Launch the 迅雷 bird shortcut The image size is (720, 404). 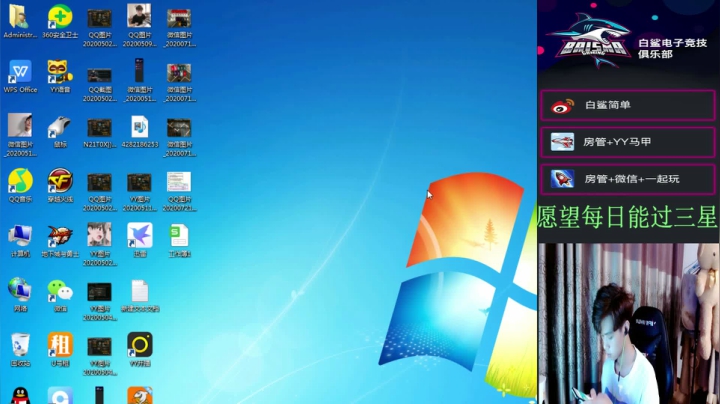coord(140,241)
